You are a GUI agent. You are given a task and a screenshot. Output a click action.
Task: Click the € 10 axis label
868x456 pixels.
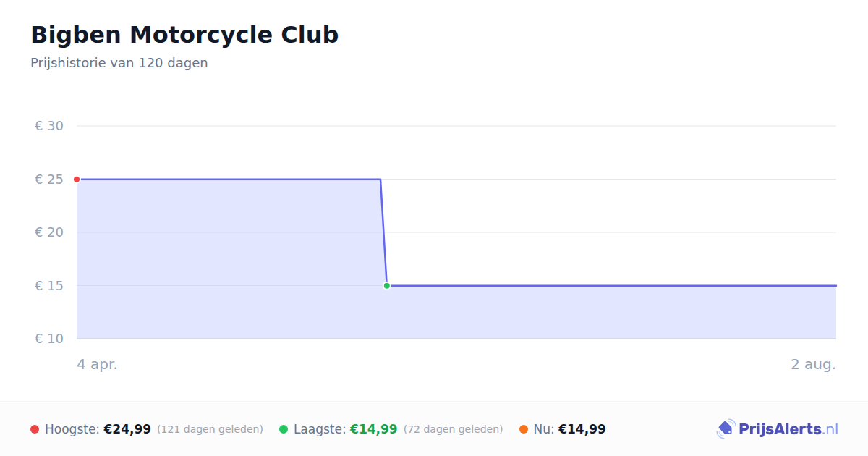point(49,339)
